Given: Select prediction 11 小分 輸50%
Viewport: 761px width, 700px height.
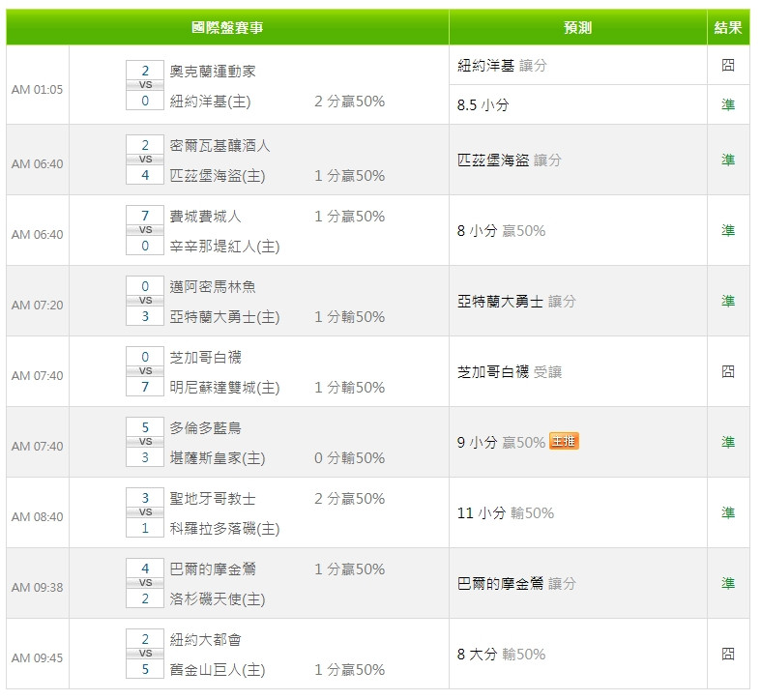Looking at the screenshot, I should coord(506,513).
